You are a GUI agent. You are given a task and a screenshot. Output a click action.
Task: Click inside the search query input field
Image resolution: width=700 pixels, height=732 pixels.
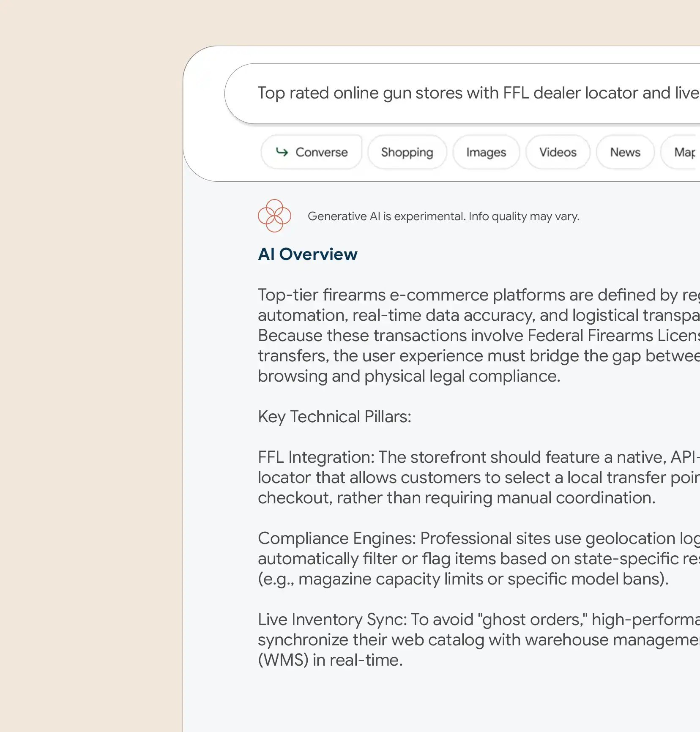465,94
